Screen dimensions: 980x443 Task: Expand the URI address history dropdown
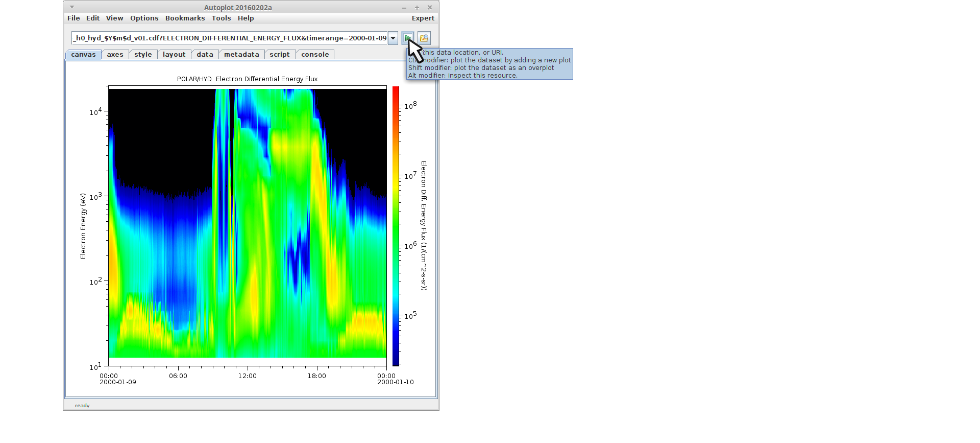[x=393, y=38]
